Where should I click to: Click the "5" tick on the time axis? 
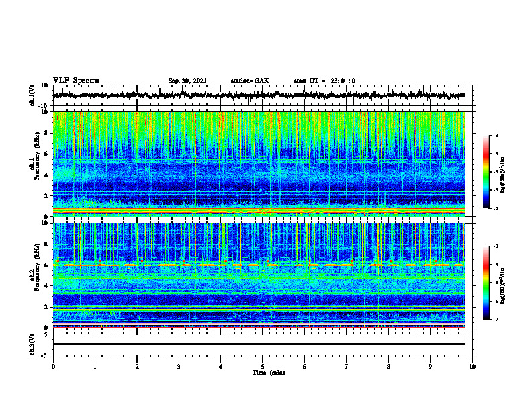tap(263, 367)
